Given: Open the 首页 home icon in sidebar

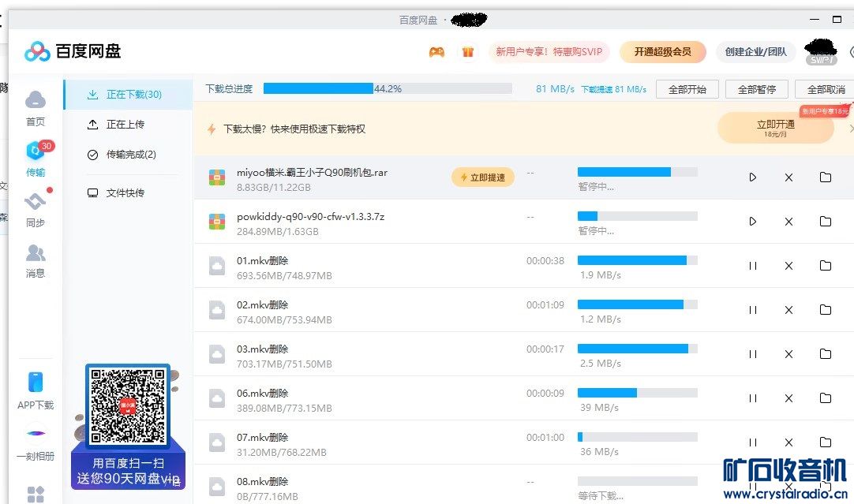Looking at the screenshot, I should click(36, 101).
